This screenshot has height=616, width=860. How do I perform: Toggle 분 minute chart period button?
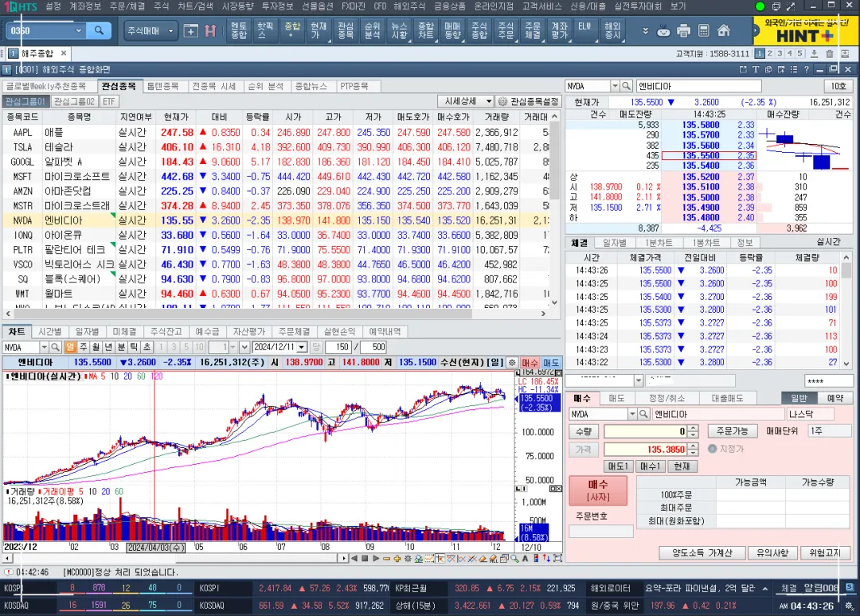(121, 348)
